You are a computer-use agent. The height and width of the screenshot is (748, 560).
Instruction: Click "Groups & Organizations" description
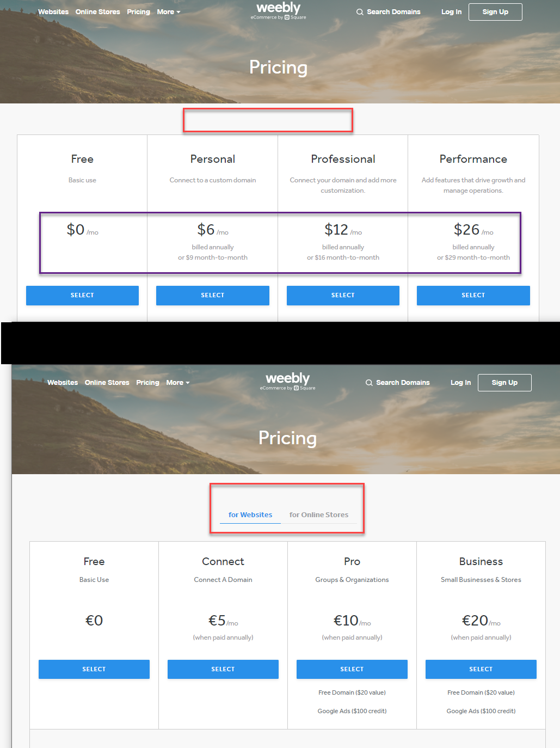click(x=352, y=580)
